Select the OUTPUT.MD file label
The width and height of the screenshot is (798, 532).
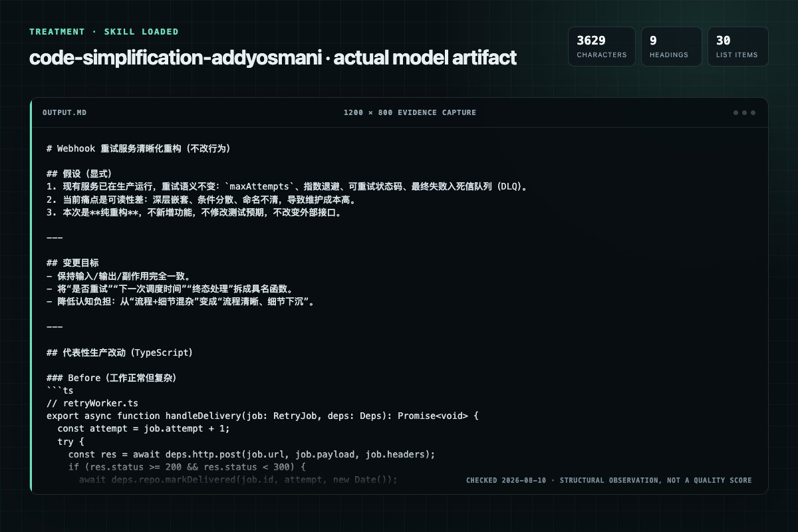tap(64, 112)
